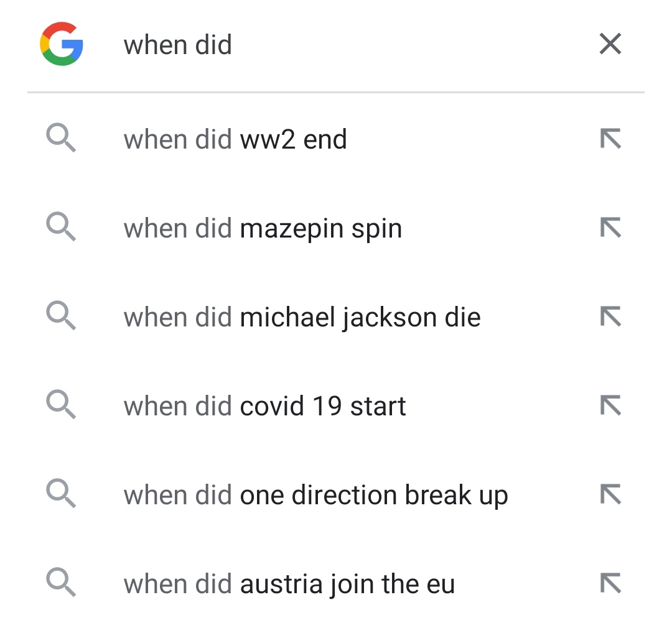This screenshot has height=628, width=672.
Task: Open the 'when did one direction break up' suggestion
Action: coord(316,494)
